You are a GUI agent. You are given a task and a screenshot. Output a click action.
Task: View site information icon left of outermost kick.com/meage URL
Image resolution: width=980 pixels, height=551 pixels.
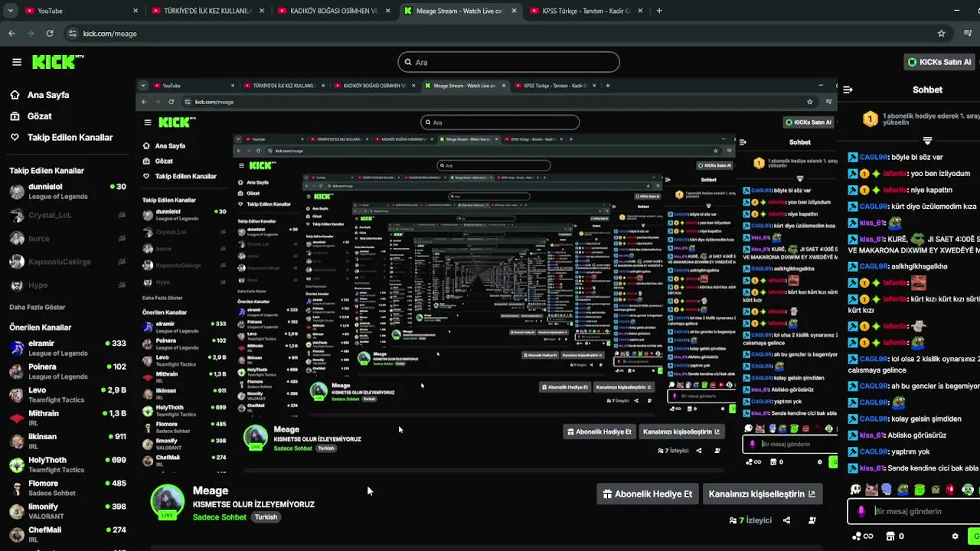(73, 34)
